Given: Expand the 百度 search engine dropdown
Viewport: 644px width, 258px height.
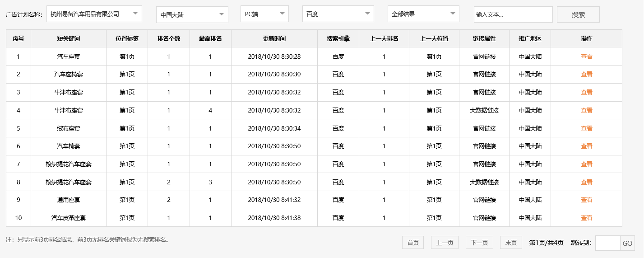Looking at the screenshot, I should click(338, 14).
